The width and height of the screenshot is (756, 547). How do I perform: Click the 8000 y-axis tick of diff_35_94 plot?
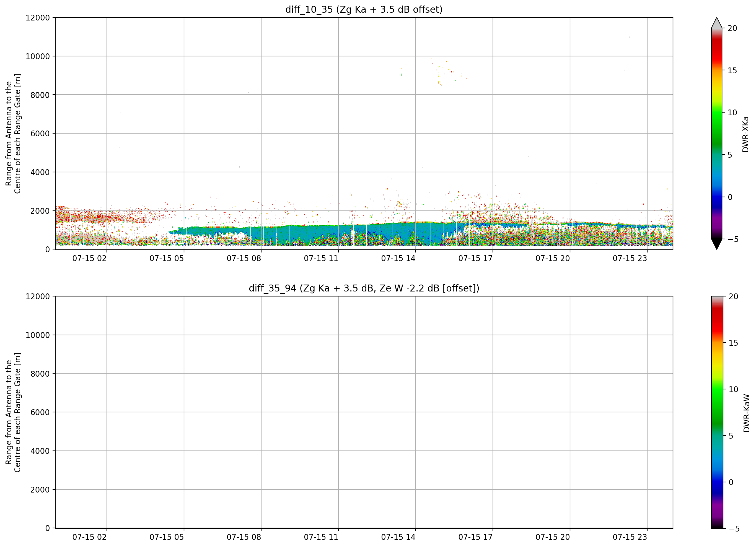coord(40,374)
